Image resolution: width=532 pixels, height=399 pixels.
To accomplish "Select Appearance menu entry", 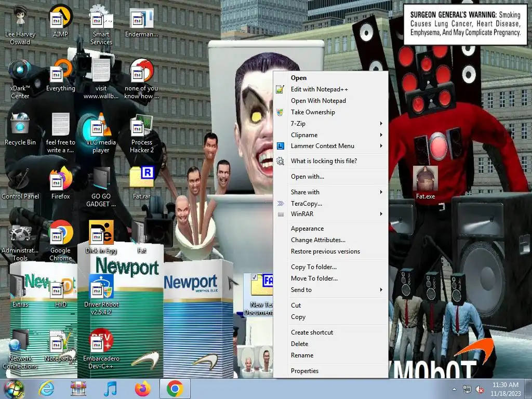I will 330,229.
